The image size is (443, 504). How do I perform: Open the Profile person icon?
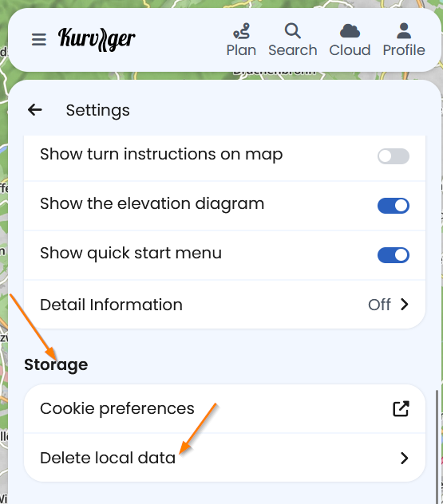pyautogui.click(x=404, y=31)
